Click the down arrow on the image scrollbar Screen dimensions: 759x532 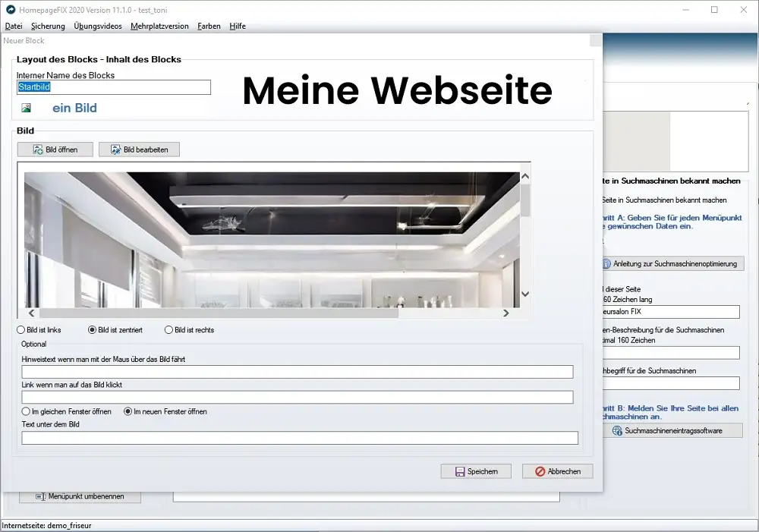(524, 295)
